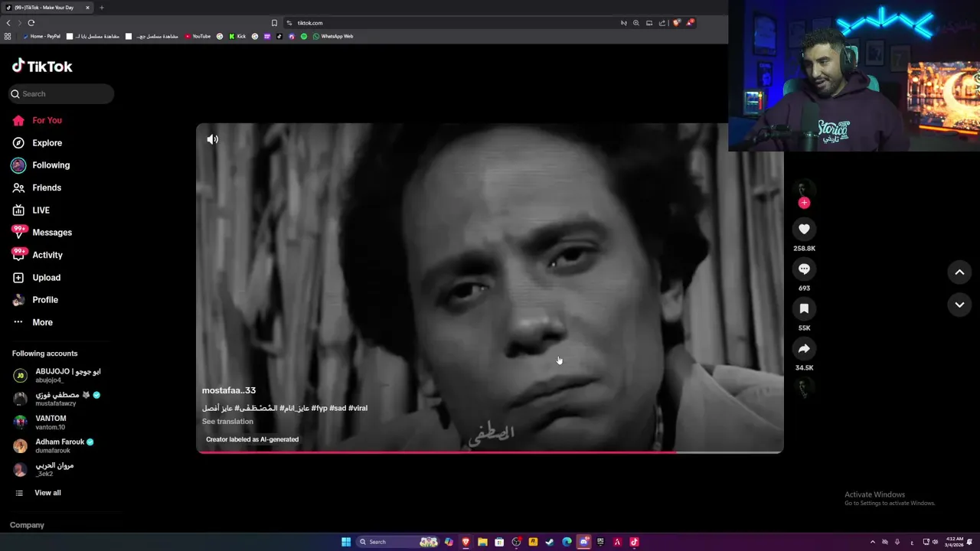980x551 pixels.
Task: Open Steam from the taskbar
Action: pyautogui.click(x=550, y=542)
